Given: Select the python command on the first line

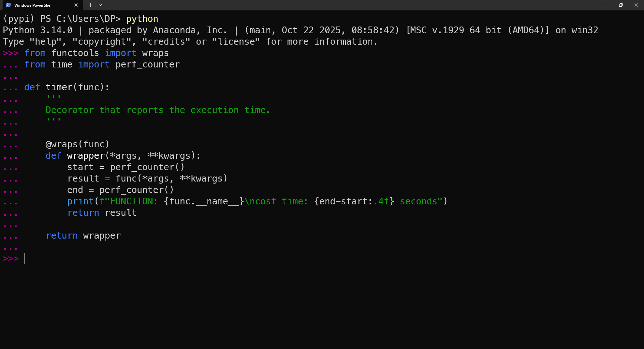Looking at the screenshot, I should (142, 19).
